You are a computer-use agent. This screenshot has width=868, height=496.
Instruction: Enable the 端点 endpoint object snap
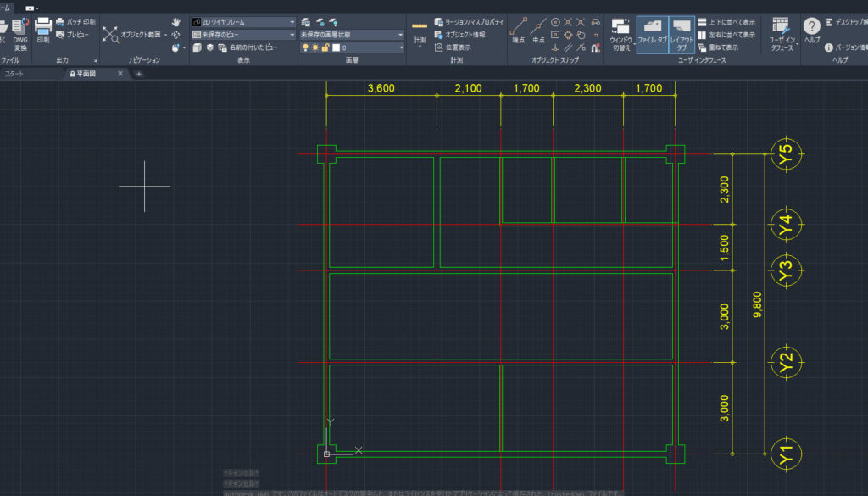pos(519,30)
